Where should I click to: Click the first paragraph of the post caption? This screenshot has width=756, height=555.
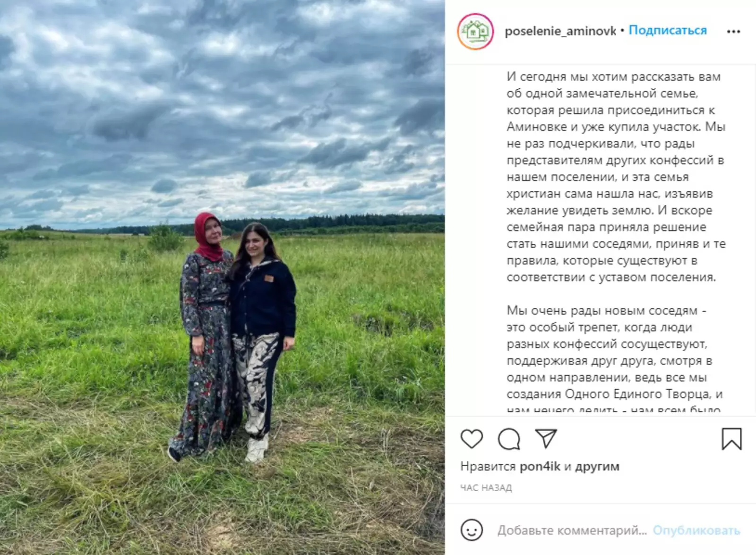point(616,177)
